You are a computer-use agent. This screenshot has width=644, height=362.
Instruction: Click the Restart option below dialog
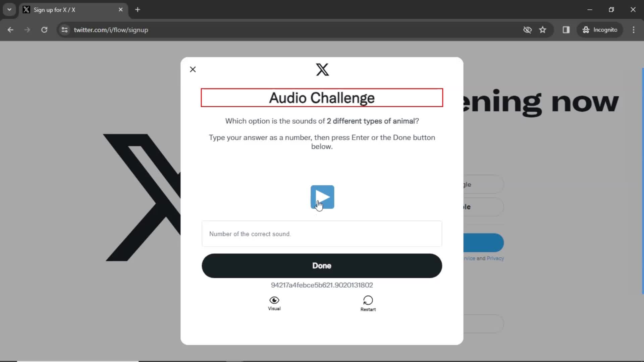tap(368, 303)
